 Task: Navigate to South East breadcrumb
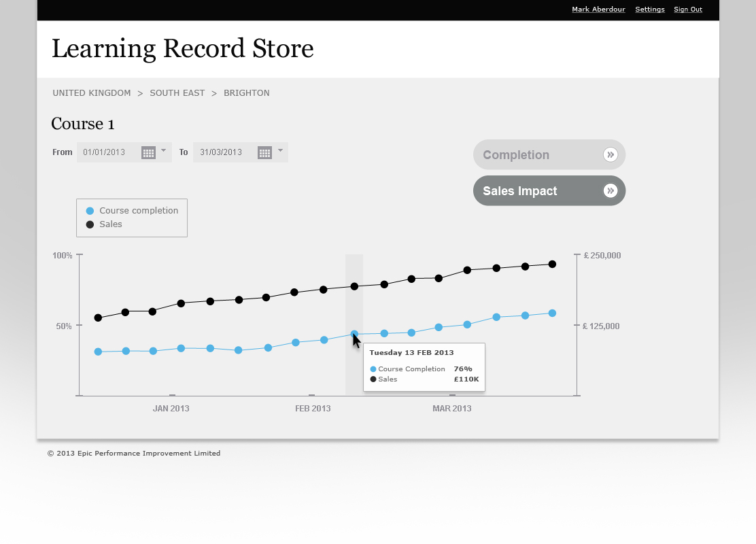click(177, 93)
